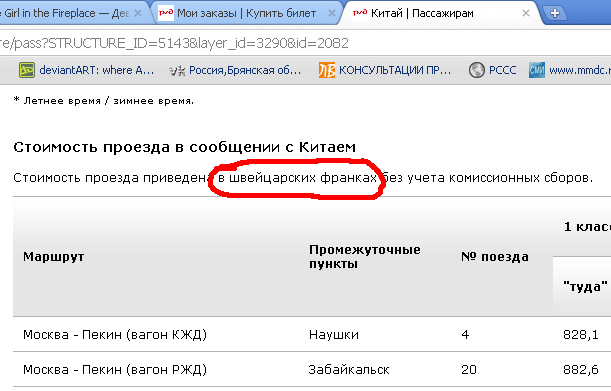Switch to the Мои заказы tab
The height and width of the screenshot is (391, 611).
click(x=247, y=13)
